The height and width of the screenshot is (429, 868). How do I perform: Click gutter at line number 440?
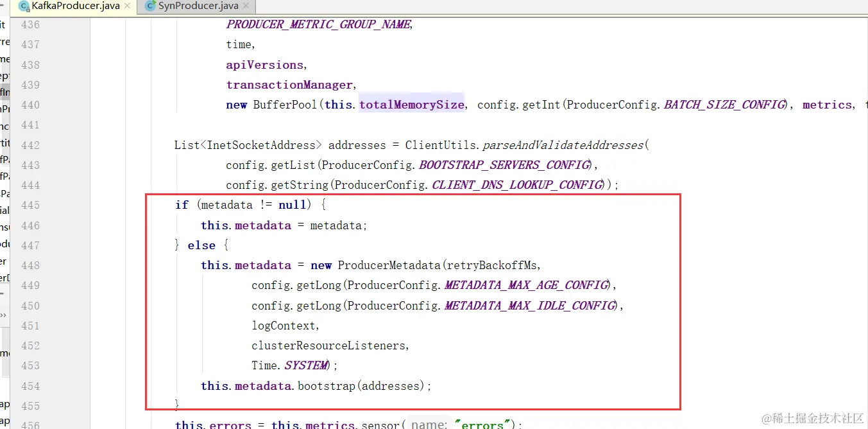(30, 105)
